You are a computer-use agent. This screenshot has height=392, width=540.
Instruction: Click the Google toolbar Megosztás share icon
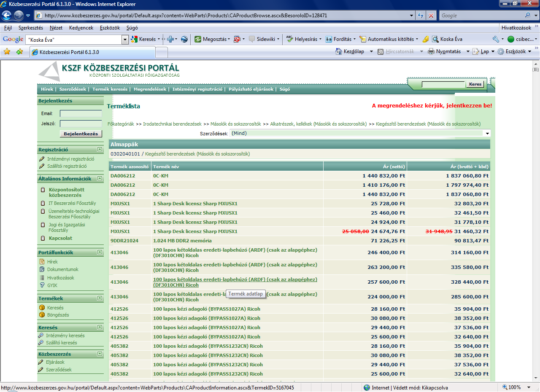198,39
